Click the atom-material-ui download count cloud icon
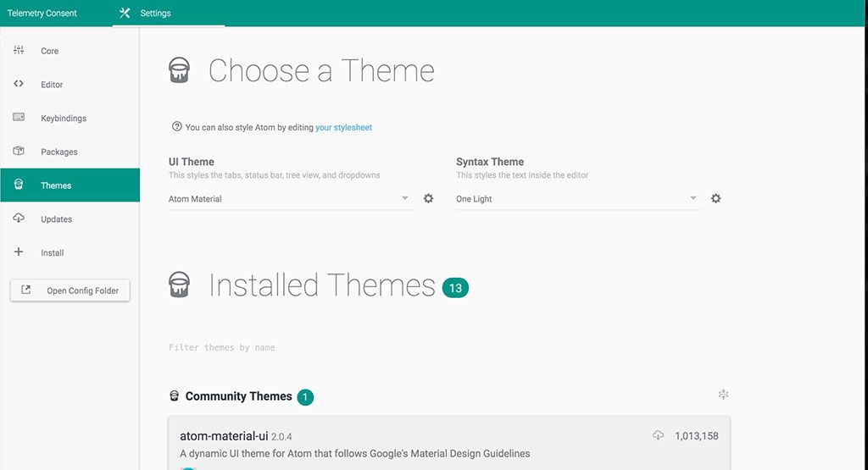868x470 pixels. [658, 436]
